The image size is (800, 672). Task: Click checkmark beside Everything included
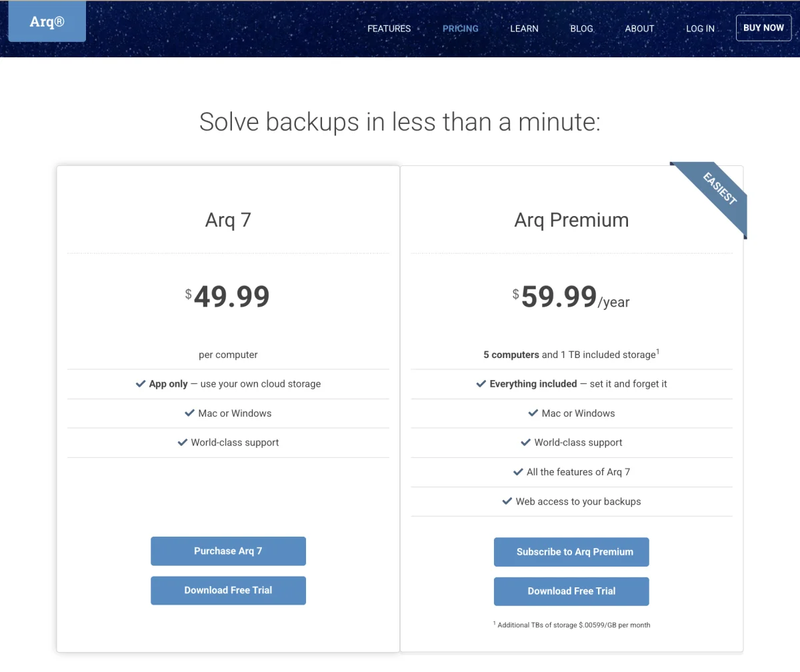(481, 384)
